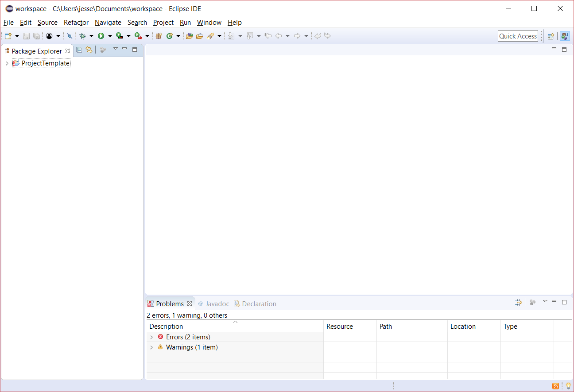Click Collapse All in Package Explorer
The width and height of the screenshot is (574, 392).
click(79, 50)
